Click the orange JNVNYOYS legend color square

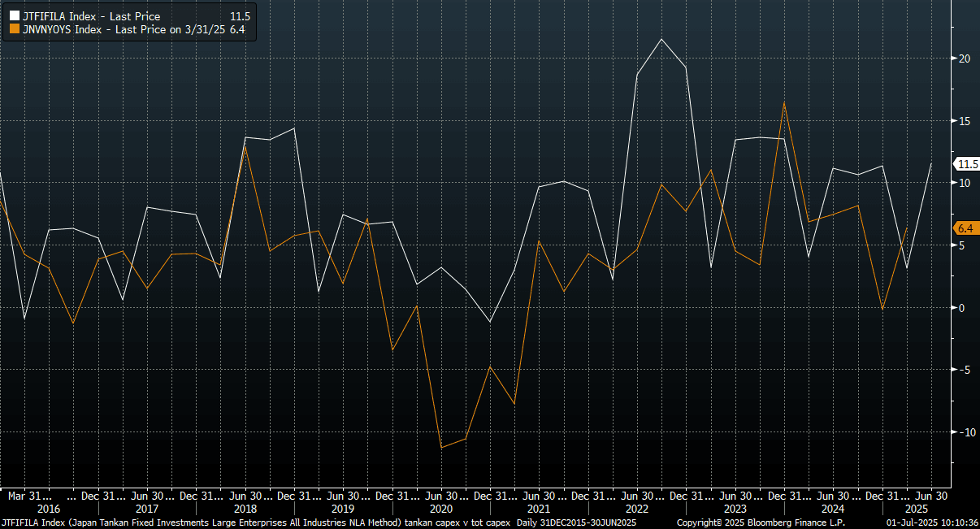point(14,30)
